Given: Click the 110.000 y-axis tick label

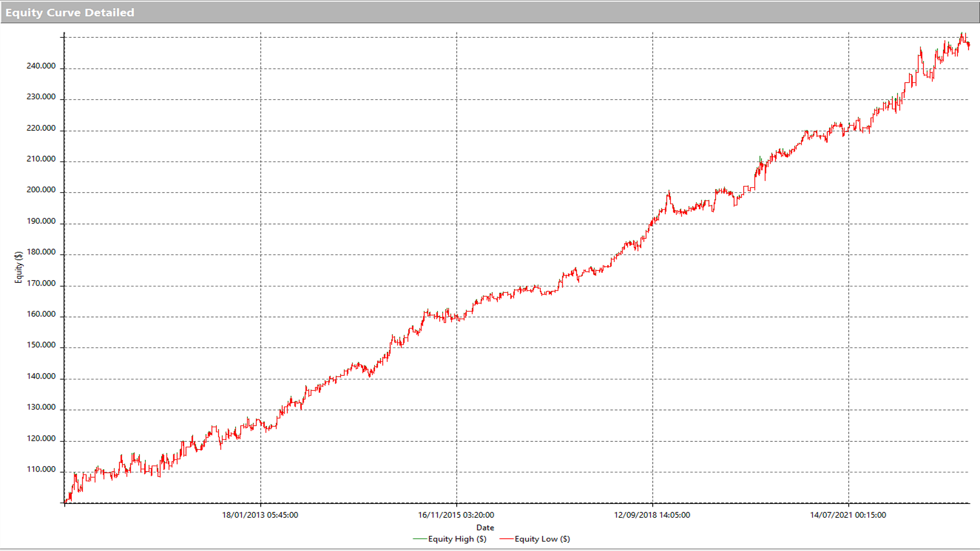Looking at the screenshot, I should (41, 469).
